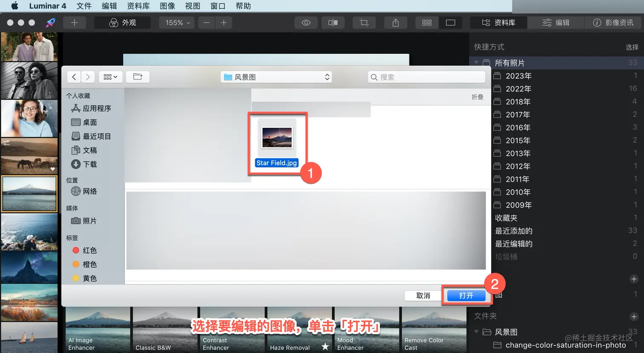Viewport: 644px width, 353px height.
Task: Toggle the before/after compare view icon
Action: coord(333,23)
